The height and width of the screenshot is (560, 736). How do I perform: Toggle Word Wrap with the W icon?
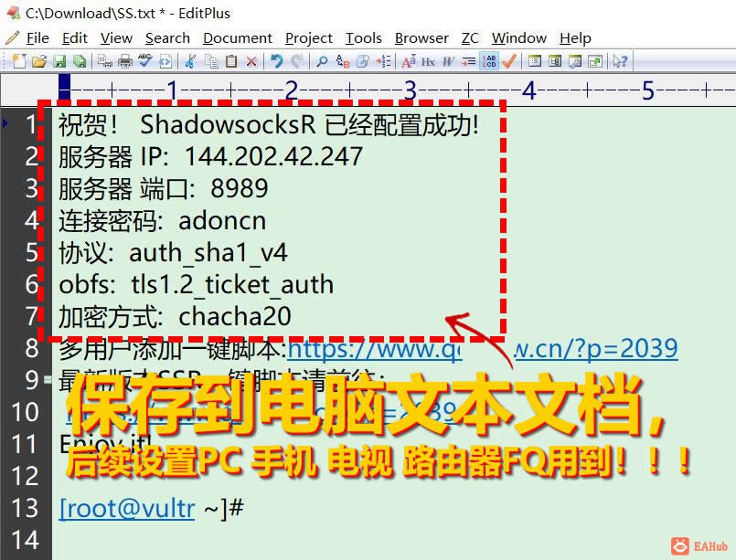coord(448,61)
